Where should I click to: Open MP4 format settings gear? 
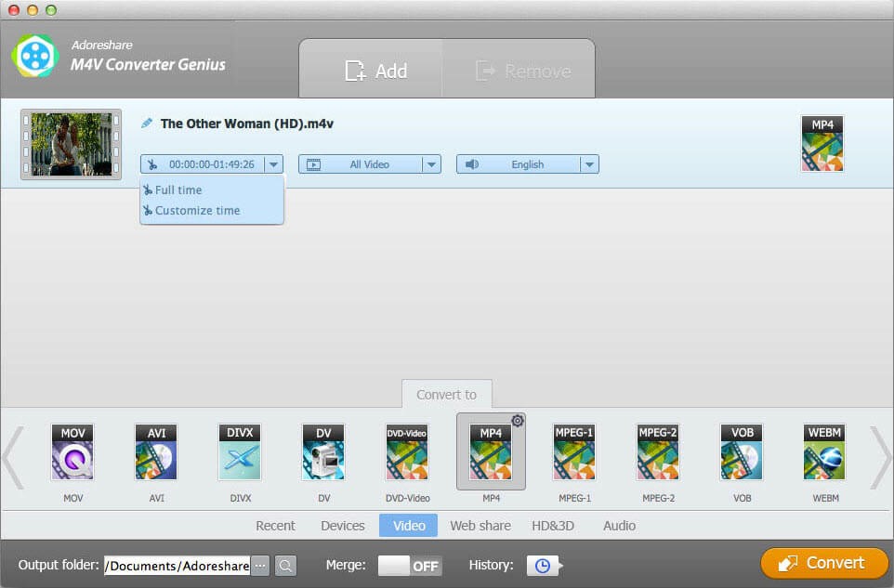click(x=517, y=421)
